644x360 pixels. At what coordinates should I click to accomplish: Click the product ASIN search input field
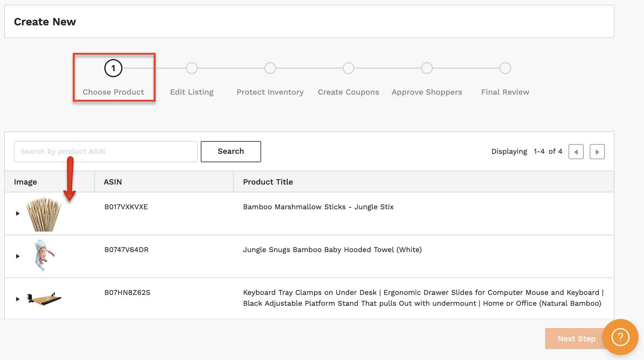105,151
